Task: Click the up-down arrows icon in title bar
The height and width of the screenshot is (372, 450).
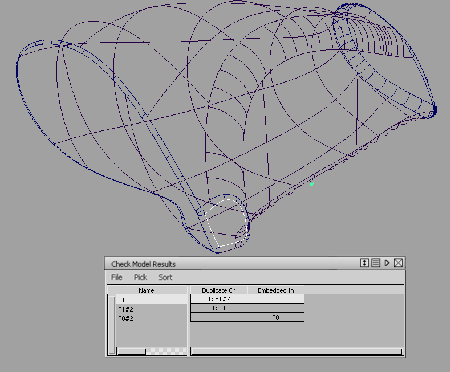Action: tap(364, 263)
